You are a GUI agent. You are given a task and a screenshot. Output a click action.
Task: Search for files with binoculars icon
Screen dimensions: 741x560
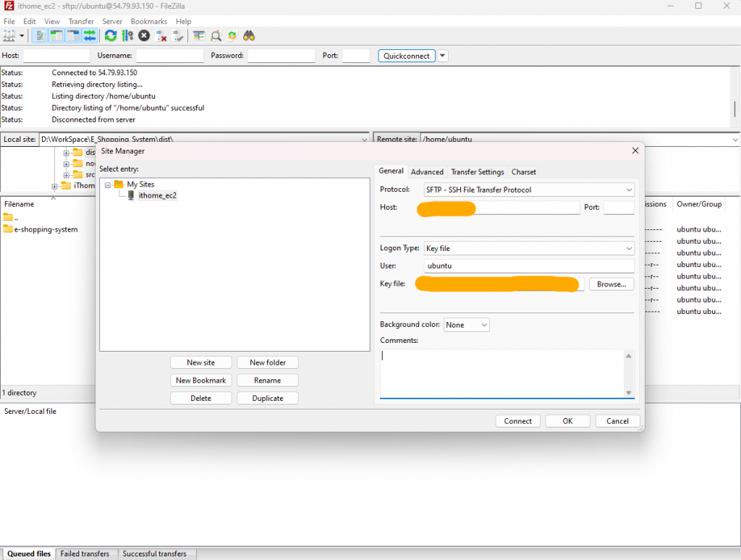249,36
